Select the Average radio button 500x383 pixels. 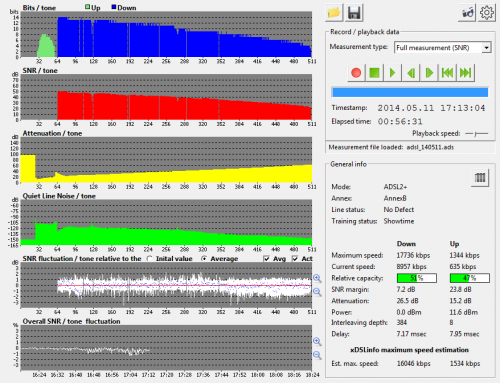(204, 259)
